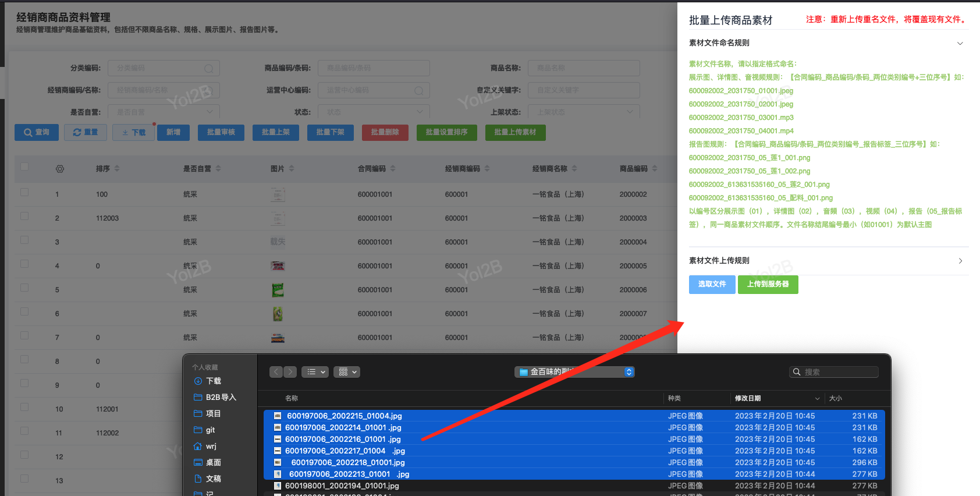Screen dimensions: 980x496
Task: Check the checkbox for table row 3
Action: (24, 240)
